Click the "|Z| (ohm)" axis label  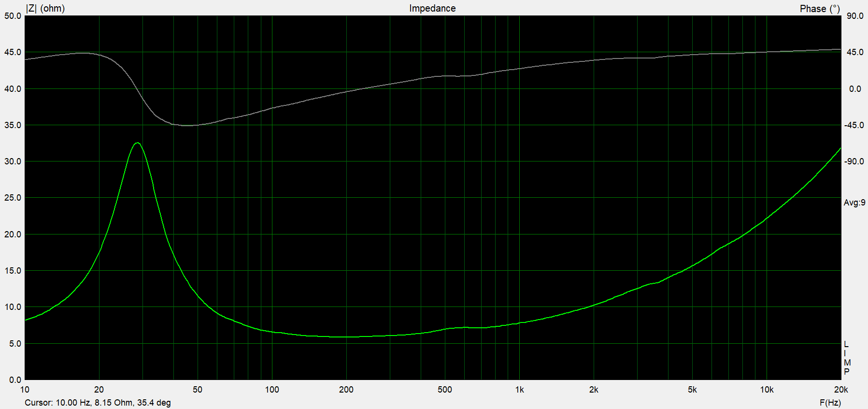[45, 8]
